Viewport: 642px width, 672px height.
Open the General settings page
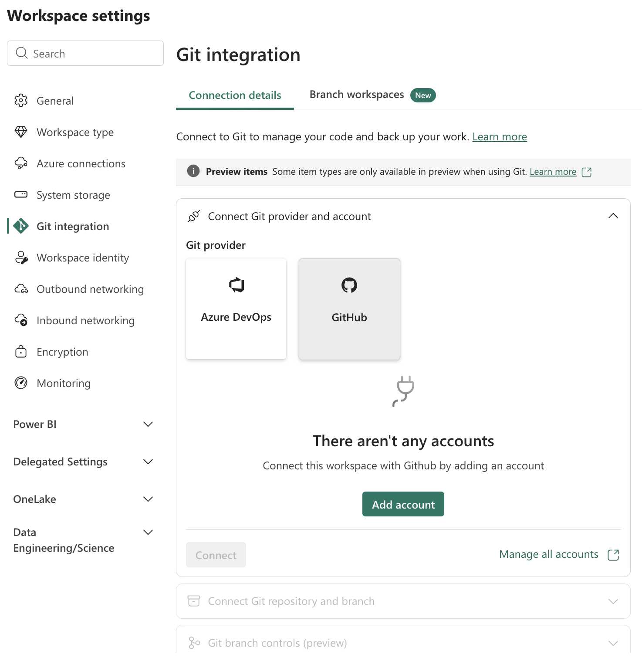(x=85, y=101)
